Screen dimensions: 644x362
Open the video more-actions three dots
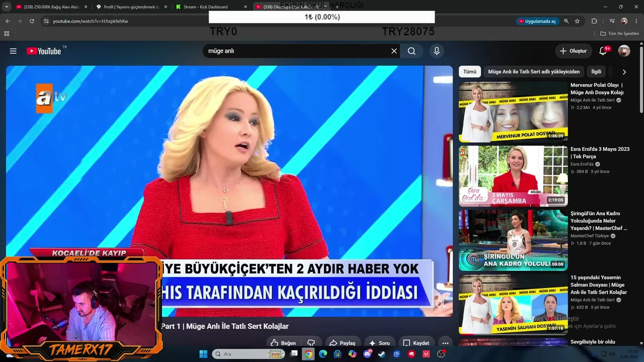coord(445,343)
